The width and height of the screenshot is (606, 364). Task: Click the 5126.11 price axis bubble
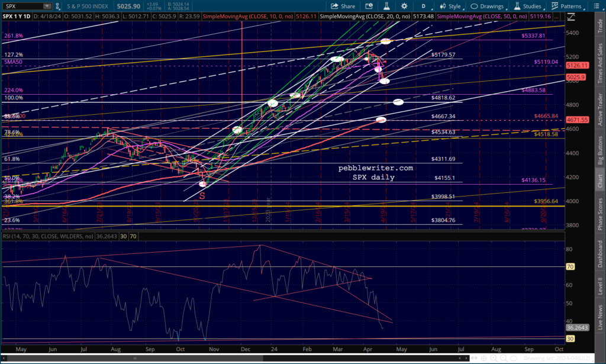click(578, 65)
